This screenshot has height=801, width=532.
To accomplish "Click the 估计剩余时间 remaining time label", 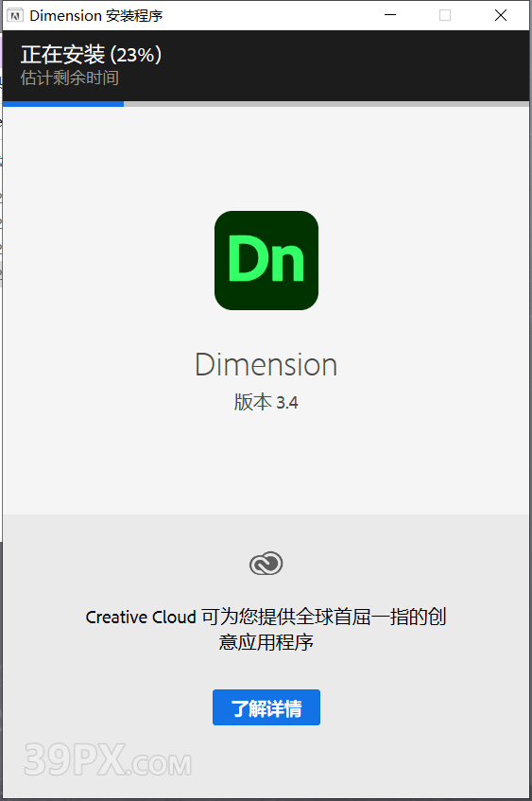I will 70,78.
